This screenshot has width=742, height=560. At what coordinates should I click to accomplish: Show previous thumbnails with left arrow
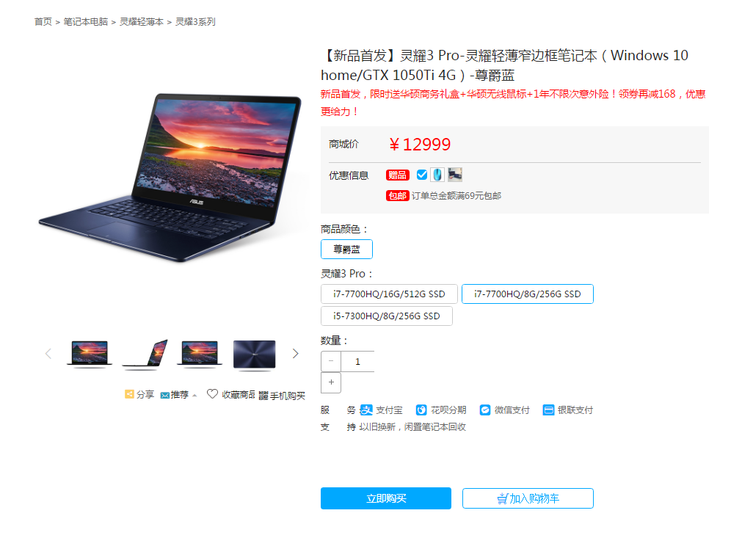click(x=48, y=354)
